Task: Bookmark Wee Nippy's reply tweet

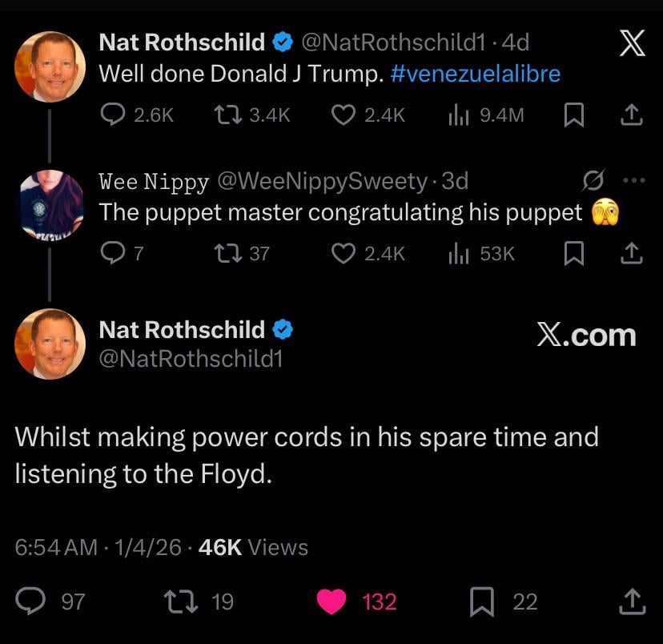Action: [x=573, y=254]
